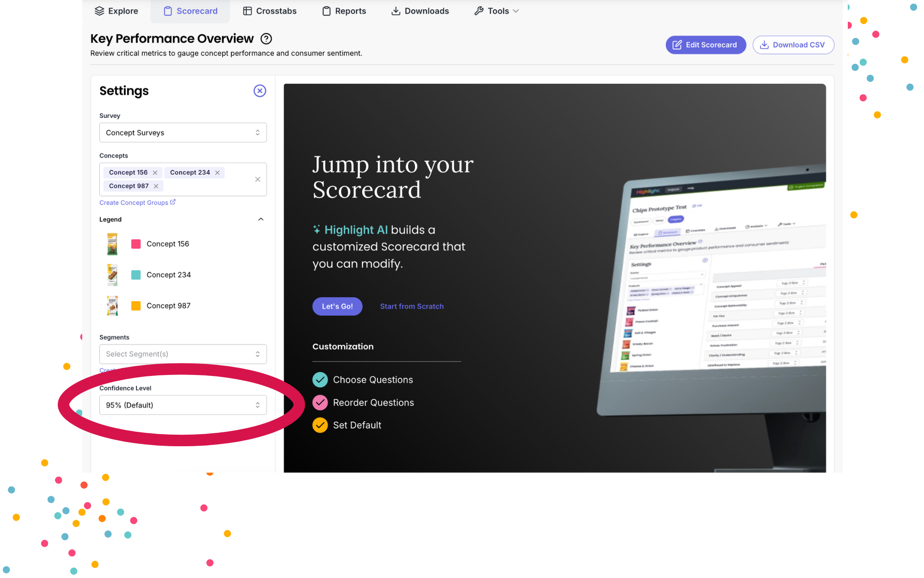Click the Start from Scratch link
The width and height of the screenshot is (924, 578).
(x=412, y=306)
